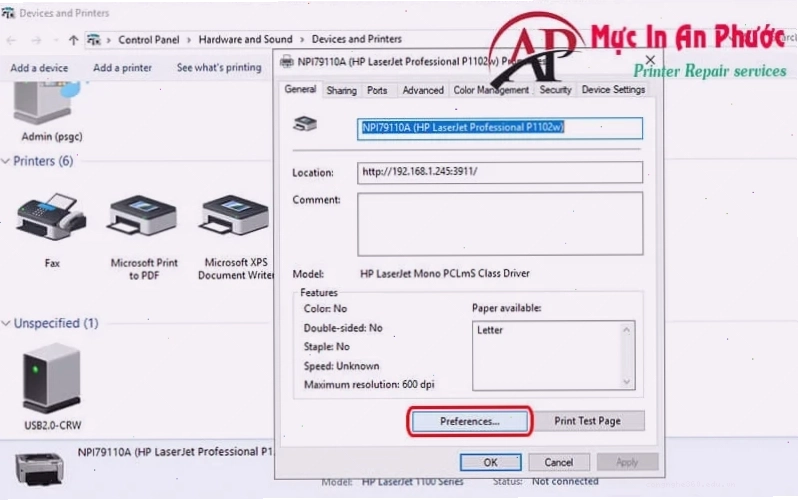Screen dimensions: 798x501
Task: Click Control Panel in the breadcrumb
Action: pos(149,40)
